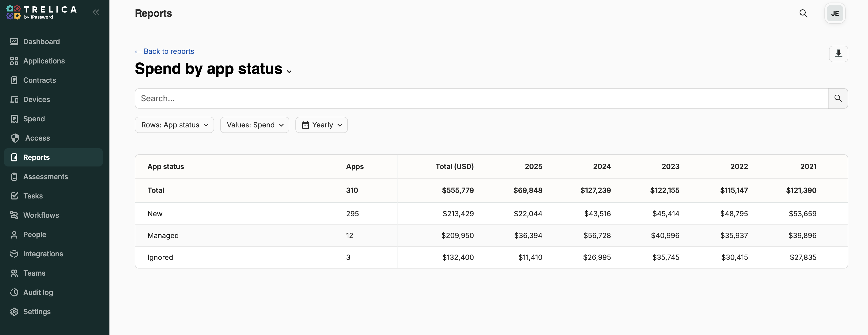The height and width of the screenshot is (335, 868).
Task: Open the Rows: App status dropdown
Action: (x=174, y=125)
